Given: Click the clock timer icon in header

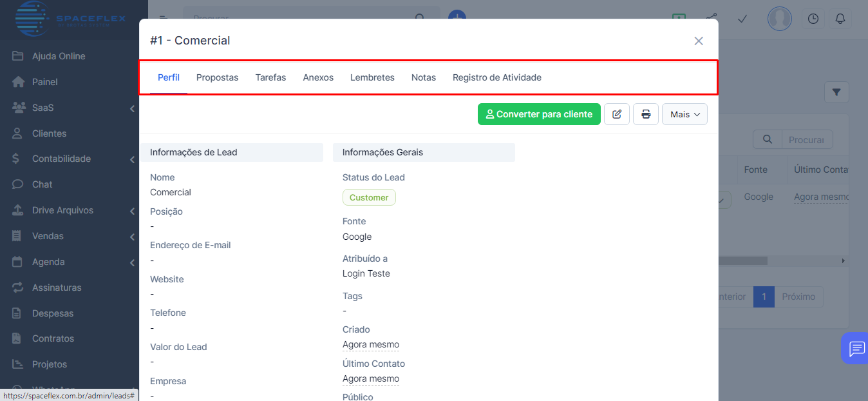Looking at the screenshot, I should click(813, 19).
